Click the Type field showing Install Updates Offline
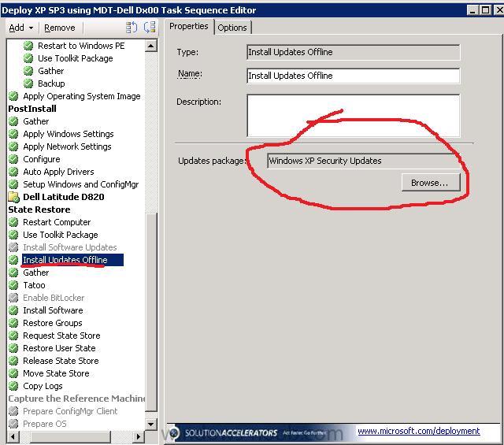 coord(353,52)
